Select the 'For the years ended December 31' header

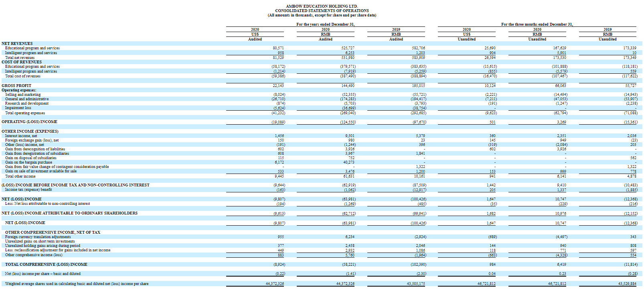[325, 24]
